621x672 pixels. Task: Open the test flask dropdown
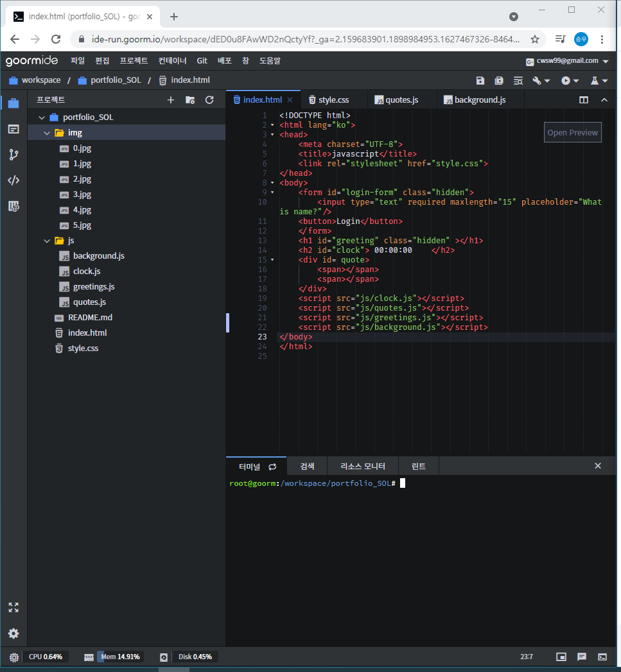[599, 81]
